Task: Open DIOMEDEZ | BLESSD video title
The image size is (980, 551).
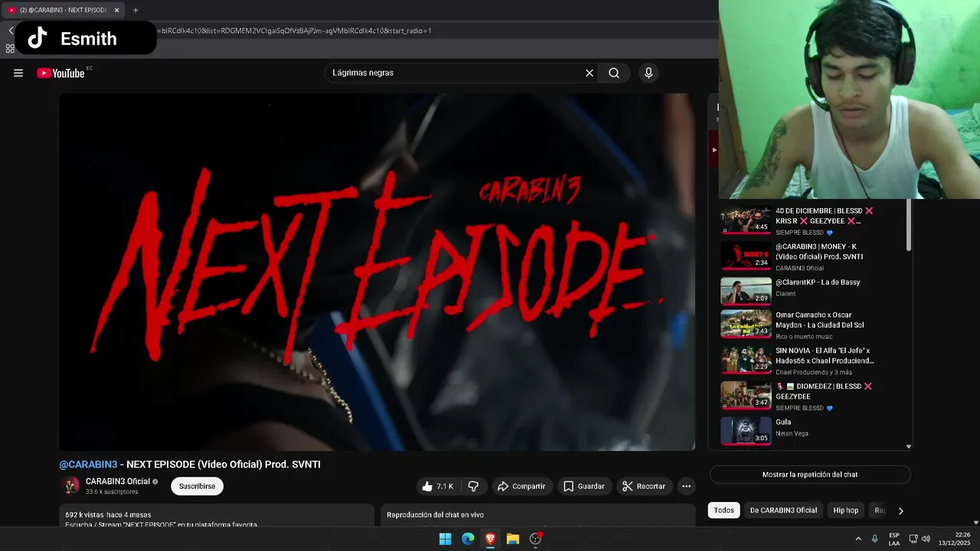Action: coord(824,391)
